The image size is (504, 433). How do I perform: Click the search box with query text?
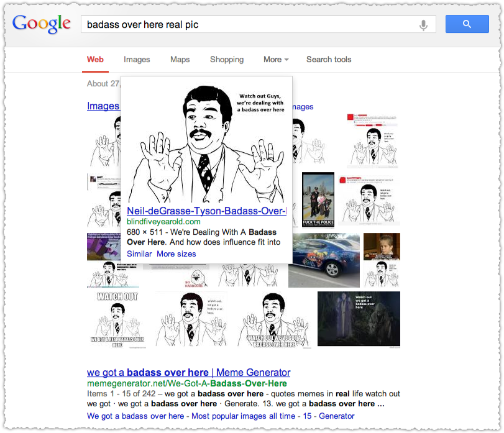click(x=258, y=24)
